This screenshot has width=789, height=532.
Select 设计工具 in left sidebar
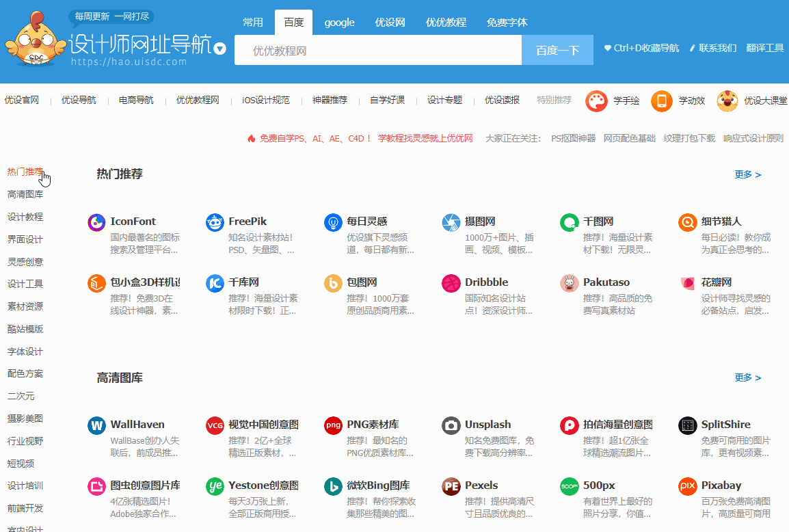coord(25,284)
